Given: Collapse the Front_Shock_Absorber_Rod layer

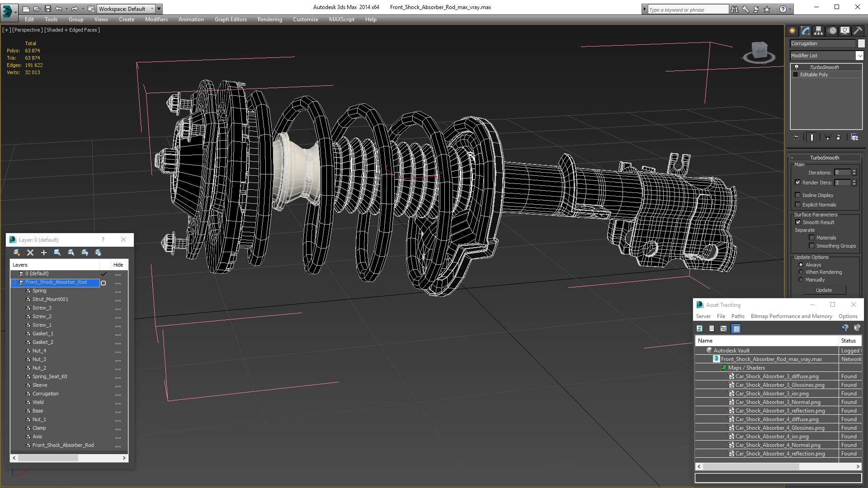Looking at the screenshot, I should [x=14, y=282].
